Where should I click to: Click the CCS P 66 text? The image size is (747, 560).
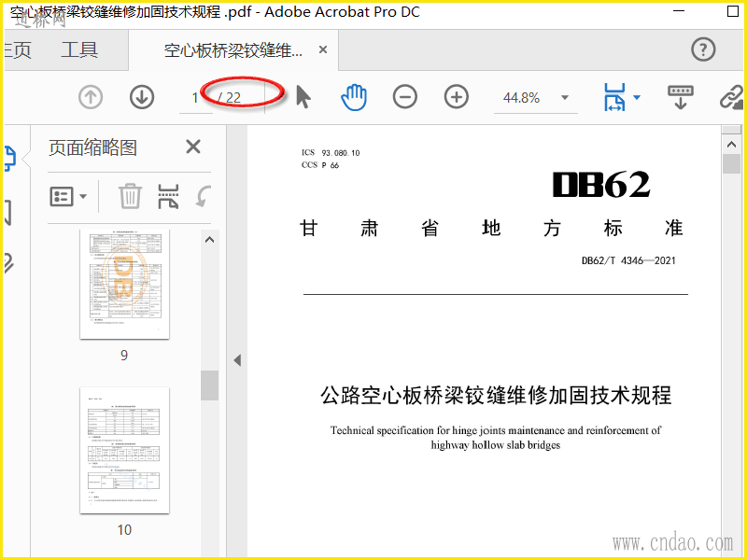(x=319, y=165)
